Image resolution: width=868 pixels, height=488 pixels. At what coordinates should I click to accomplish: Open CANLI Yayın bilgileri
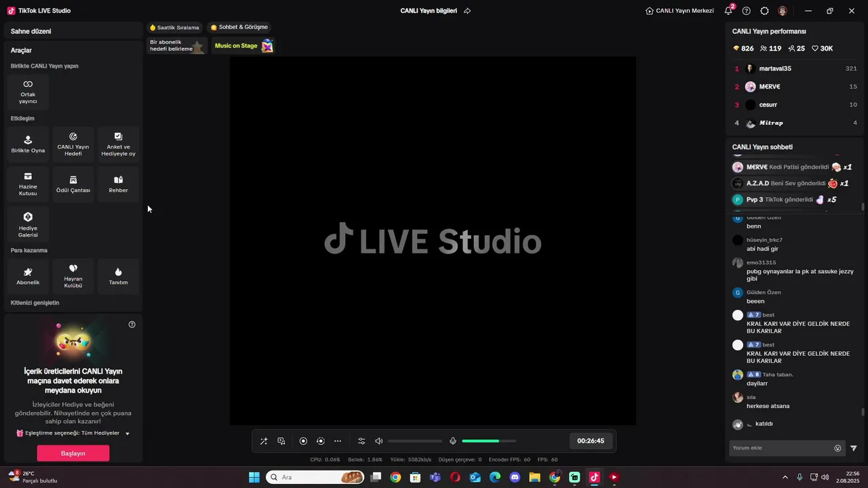coord(429,11)
